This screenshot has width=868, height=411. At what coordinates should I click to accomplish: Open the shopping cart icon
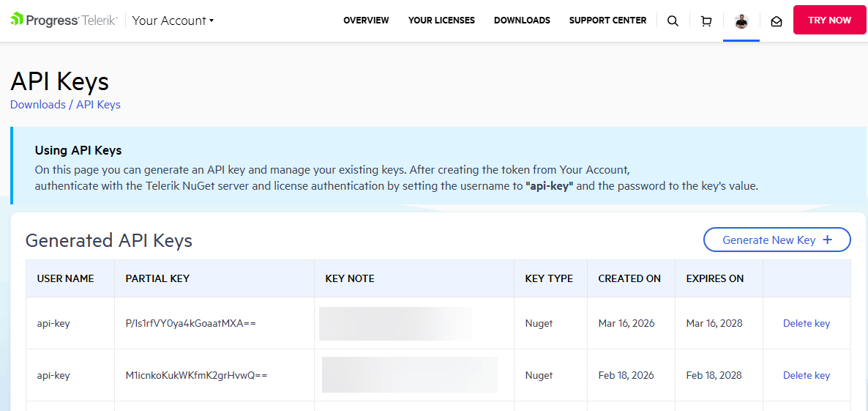tap(706, 21)
